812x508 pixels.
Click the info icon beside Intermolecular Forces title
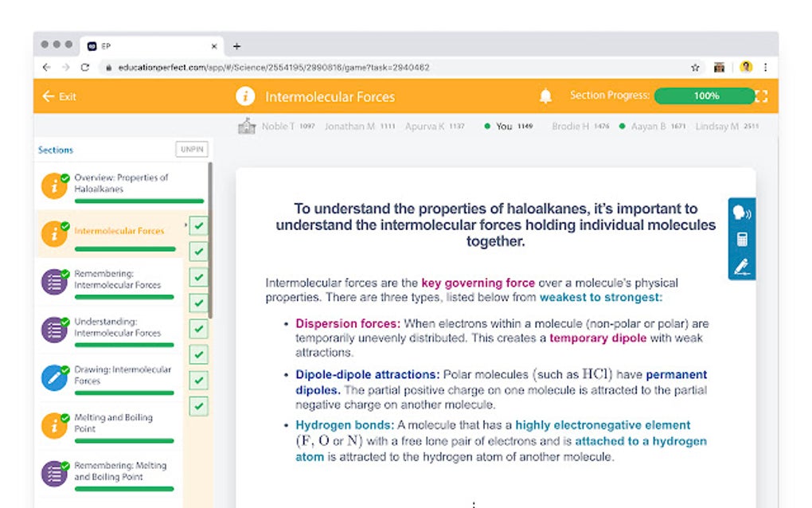(x=244, y=96)
